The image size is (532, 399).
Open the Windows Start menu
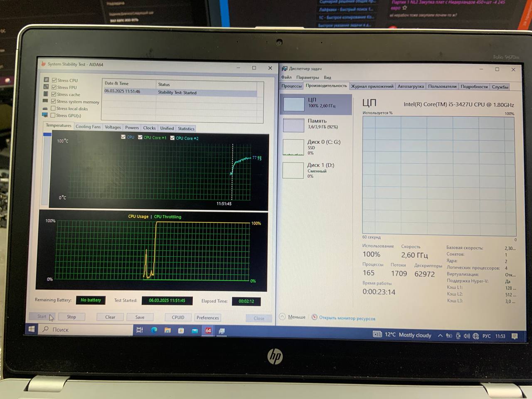click(32, 329)
